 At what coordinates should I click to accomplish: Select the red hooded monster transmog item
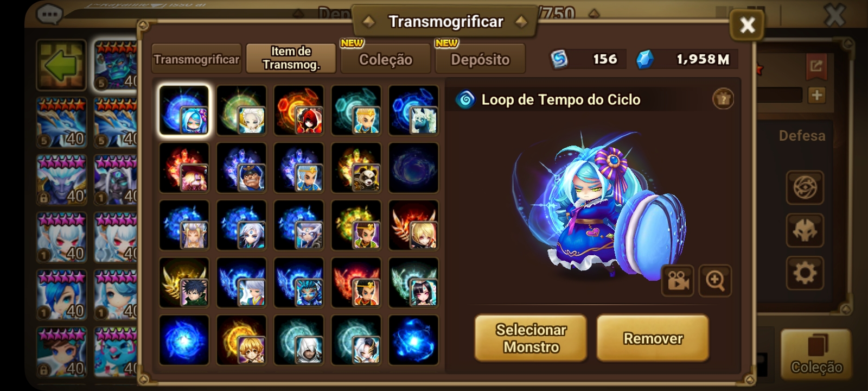tap(298, 110)
